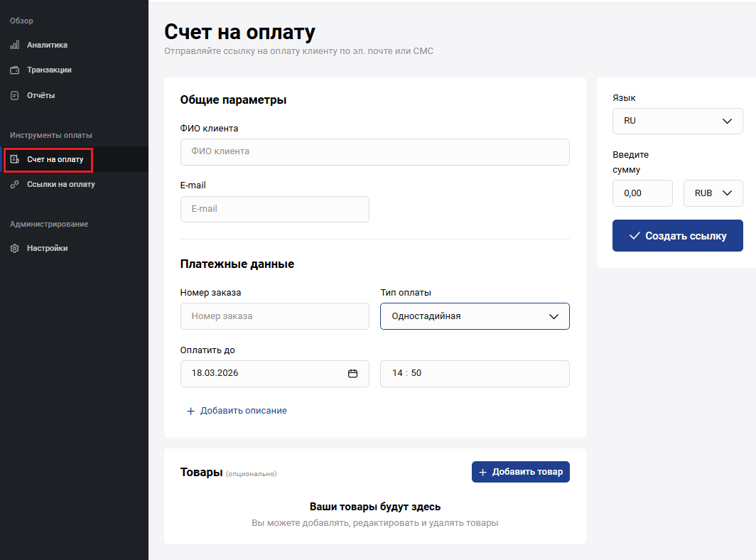Go to Ссылки на оплату menu item
Viewport: 756px width, 560px height.
(60, 185)
